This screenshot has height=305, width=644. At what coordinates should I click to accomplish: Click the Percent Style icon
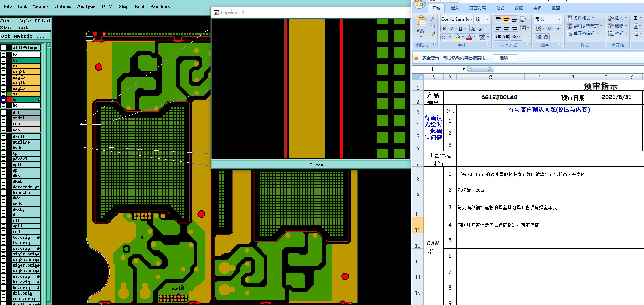pyautogui.click(x=550, y=29)
